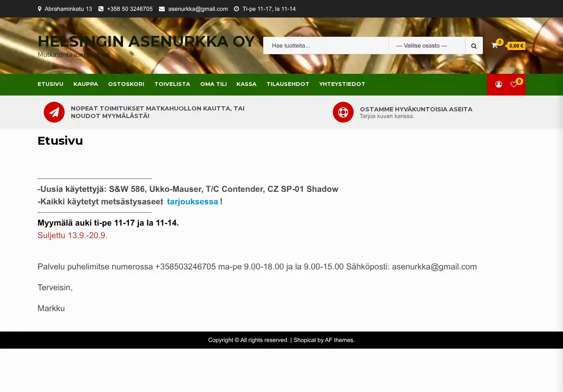Viewport: 563px width, 392px height.
Task: Click the asenurkka@gmail.com address in top bar
Action: click(198, 9)
